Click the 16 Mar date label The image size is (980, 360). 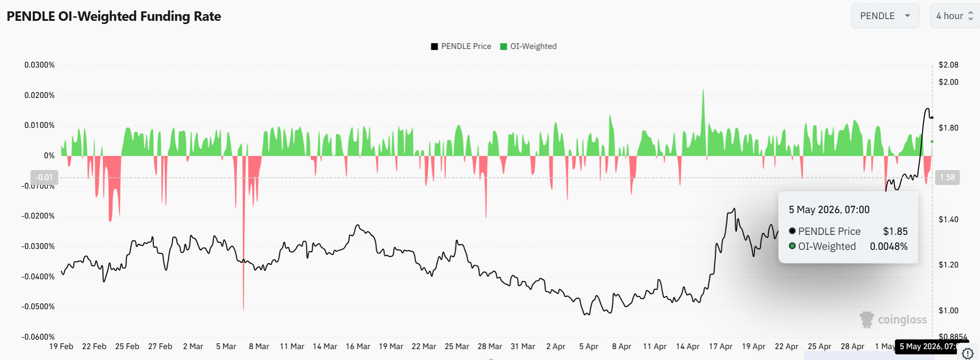click(x=358, y=346)
